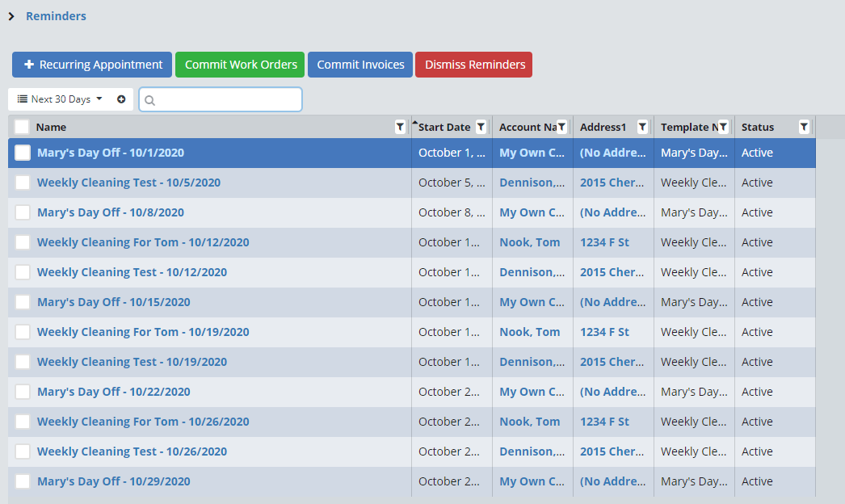Open filter for the Address1 column

pos(642,127)
